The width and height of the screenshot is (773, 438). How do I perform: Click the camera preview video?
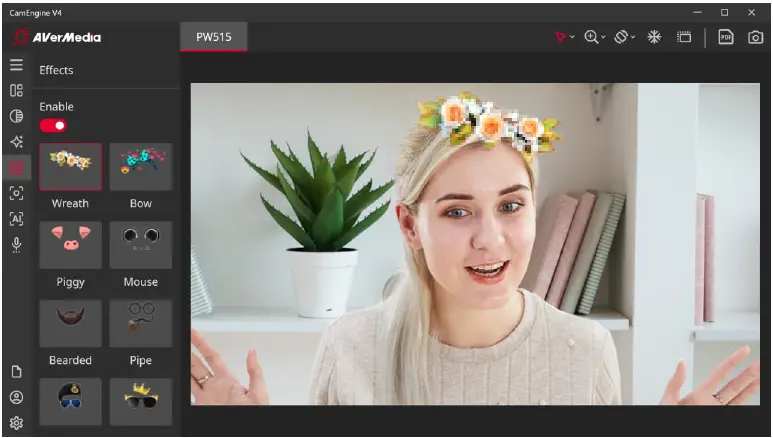click(475, 244)
